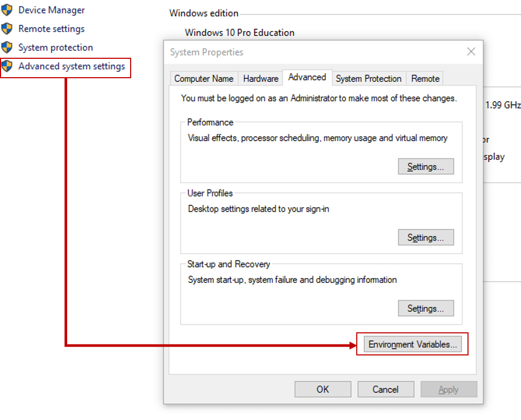This screenshot has height=420, width=521.
Task: Confirm changes with the OK button
Action: [x=322, y=389]
